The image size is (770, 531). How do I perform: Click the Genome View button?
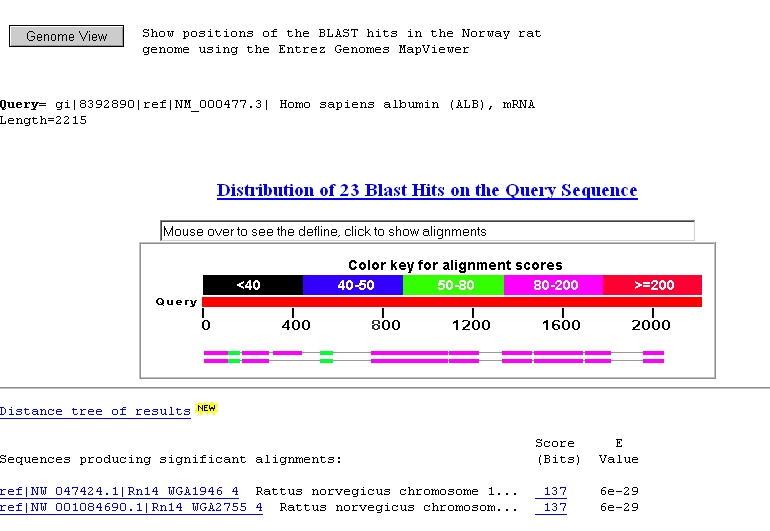[x=66, y=36]
